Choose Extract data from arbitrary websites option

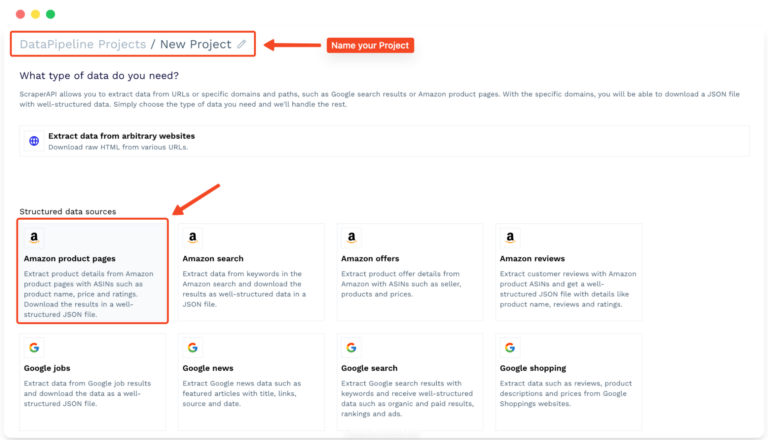(x=121, y=135)
